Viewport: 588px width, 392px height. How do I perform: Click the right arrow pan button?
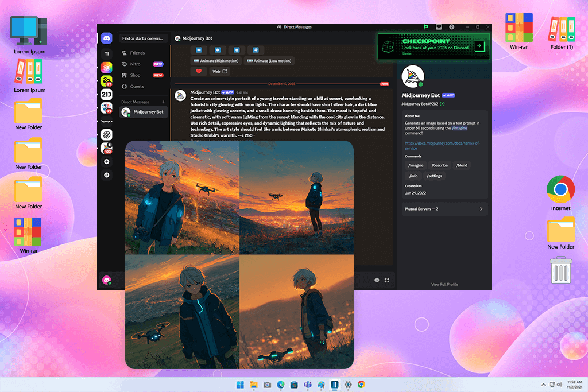click(x=218, y=50)
